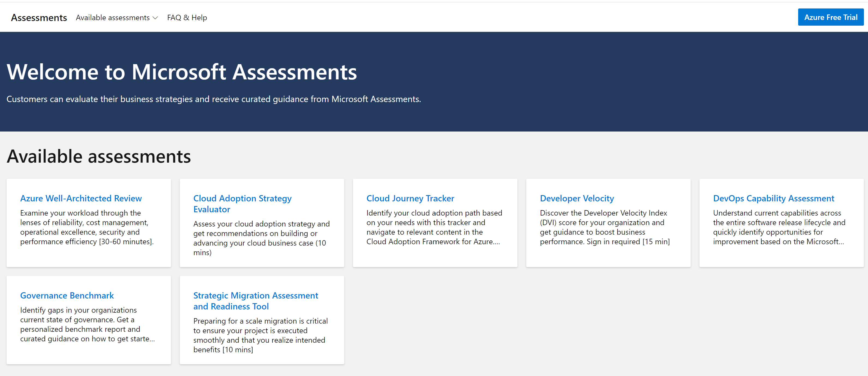Select the Azure Well-Architected Review card
Viewport: 868px width, 376px height.
point(88,223)
